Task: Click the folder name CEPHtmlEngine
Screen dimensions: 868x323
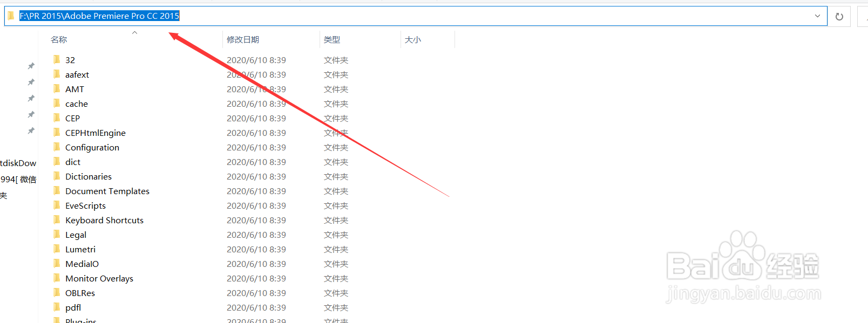Action: click(96, 133)
